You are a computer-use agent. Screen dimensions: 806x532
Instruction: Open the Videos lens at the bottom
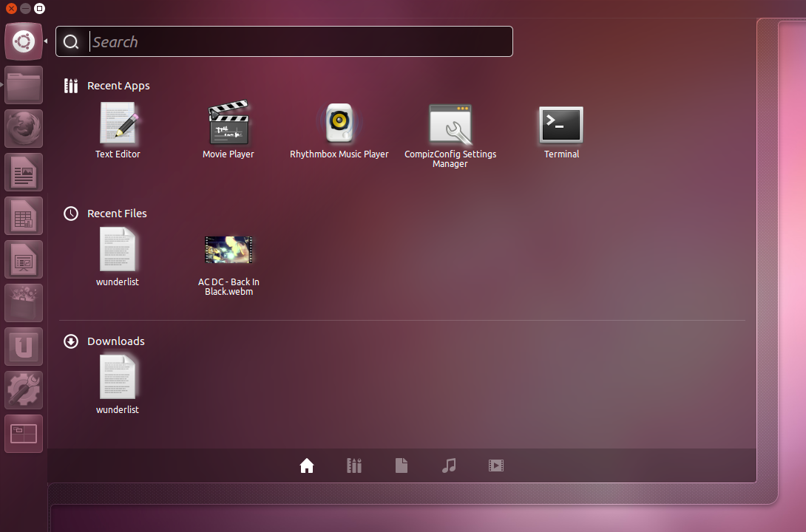pyautogui.click(x=495, y=465)
